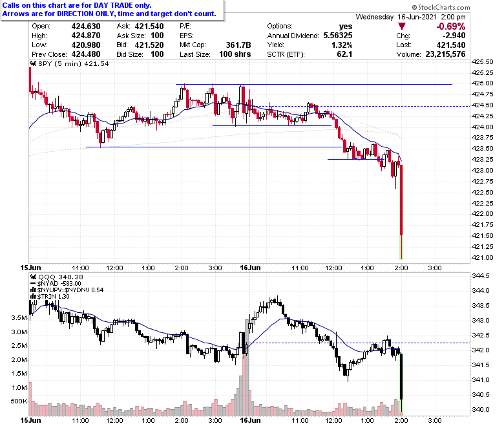Click the line legend icon beside $NYAD
This screenshot has height=426, width=504.
tap(33, 284)
